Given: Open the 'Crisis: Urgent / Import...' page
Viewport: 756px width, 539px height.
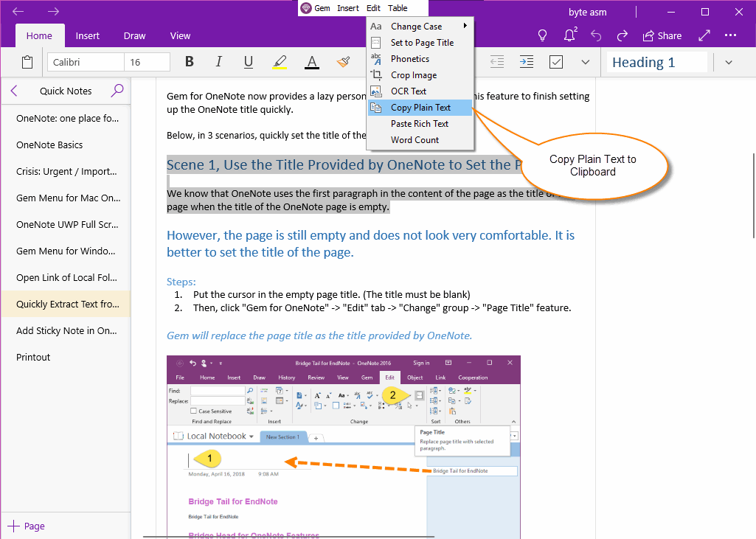Looking at the screenshot, I should [66, 172].
